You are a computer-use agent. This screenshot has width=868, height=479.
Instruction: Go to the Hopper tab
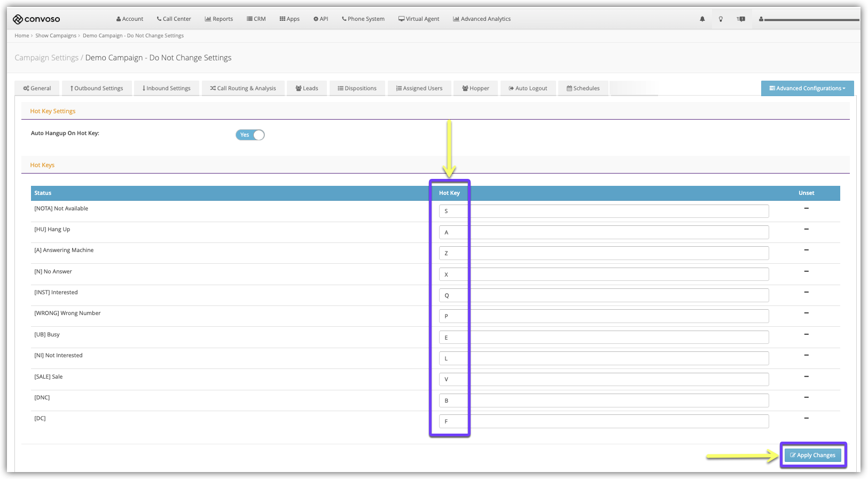(475, 89)
